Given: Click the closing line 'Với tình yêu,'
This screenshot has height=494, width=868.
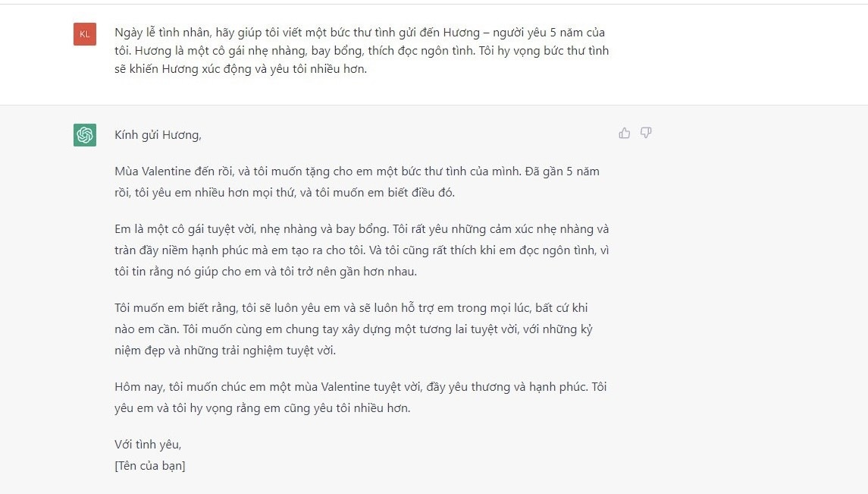Looking at the screenshot, I should click(148, 444).
